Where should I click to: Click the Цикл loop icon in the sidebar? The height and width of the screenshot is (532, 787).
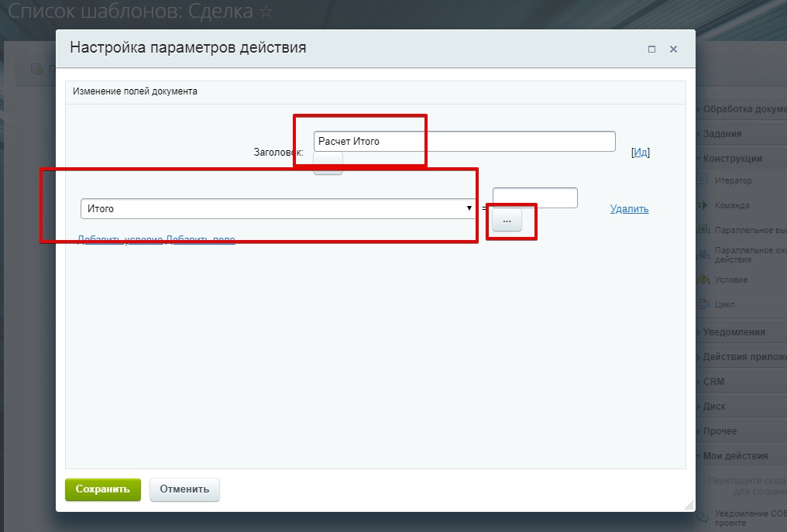pyautogui.click(x=703, y=304)
